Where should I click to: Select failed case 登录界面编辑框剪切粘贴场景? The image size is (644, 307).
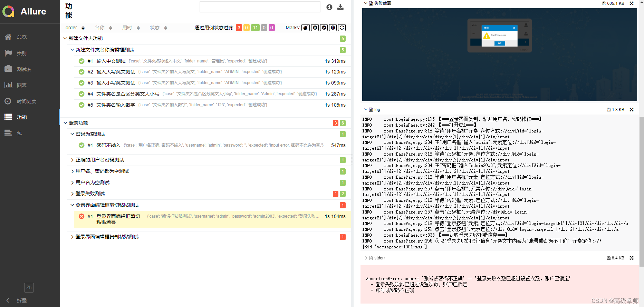coord(212,219)
